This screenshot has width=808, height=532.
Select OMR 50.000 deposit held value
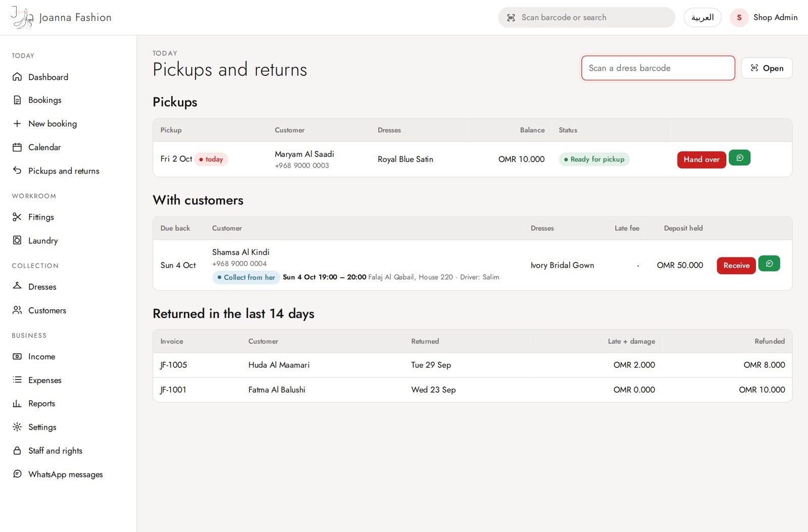click(x=680, y=265)
